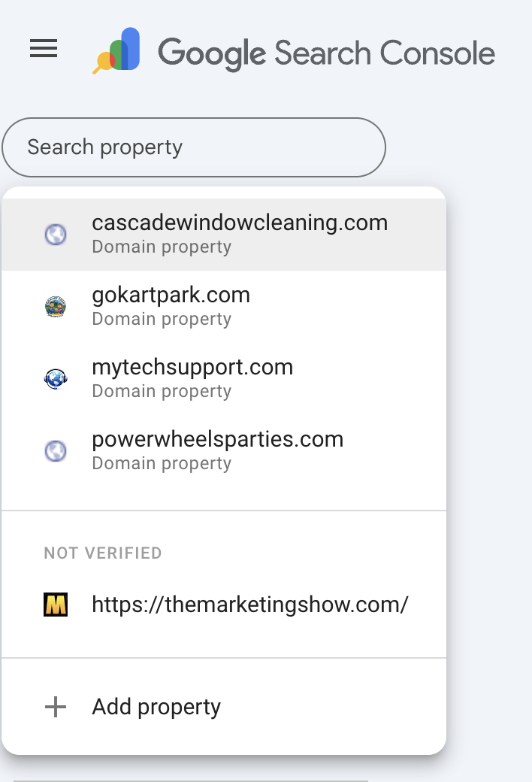Click the plus icon beside Add property
The width and height of the screenshot is (532, 782).
coord(55,707)
